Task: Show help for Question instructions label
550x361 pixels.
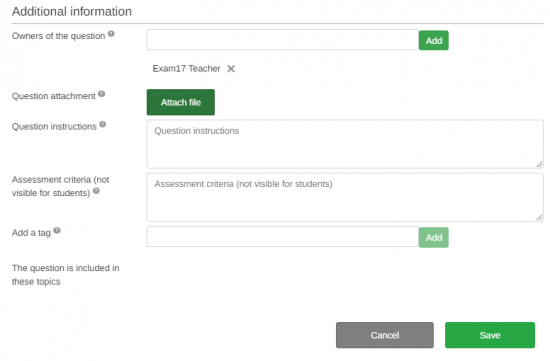Action: (102, 124)
